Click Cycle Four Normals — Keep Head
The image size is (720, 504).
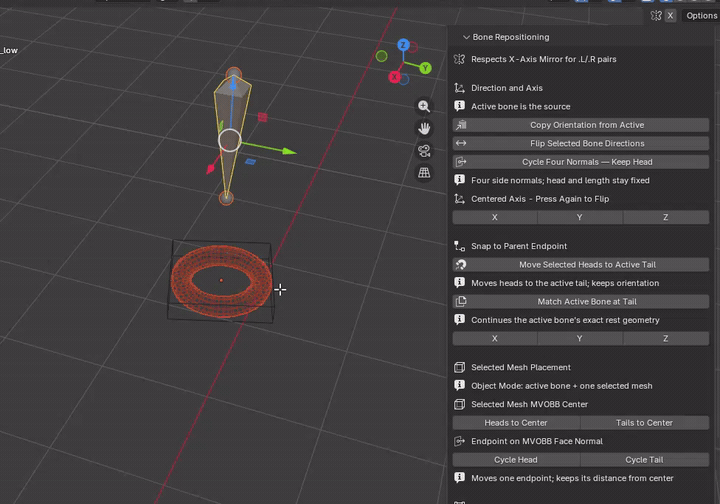[x=580, y=162]
